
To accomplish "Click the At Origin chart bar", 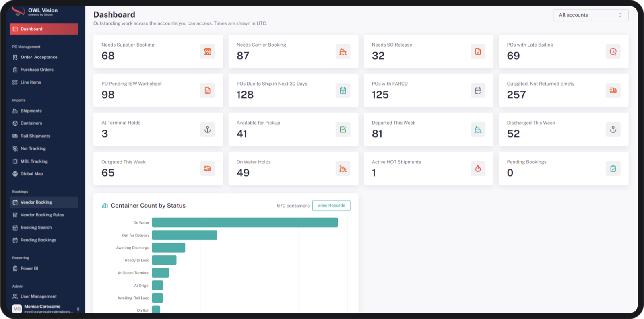I will 157,286.
